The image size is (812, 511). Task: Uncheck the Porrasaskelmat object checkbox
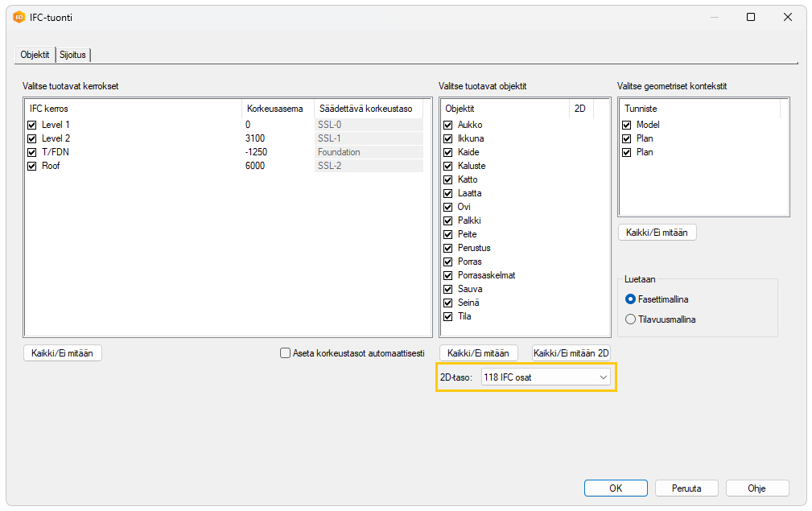(448, 275)
